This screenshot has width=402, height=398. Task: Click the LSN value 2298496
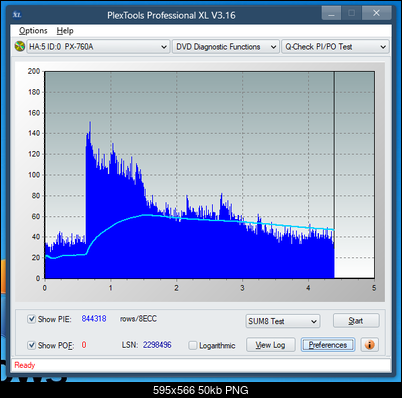click(157, 345)
